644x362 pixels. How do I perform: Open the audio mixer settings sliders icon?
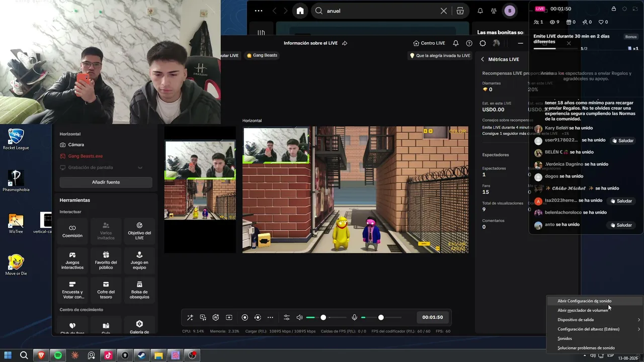point(287,317)
